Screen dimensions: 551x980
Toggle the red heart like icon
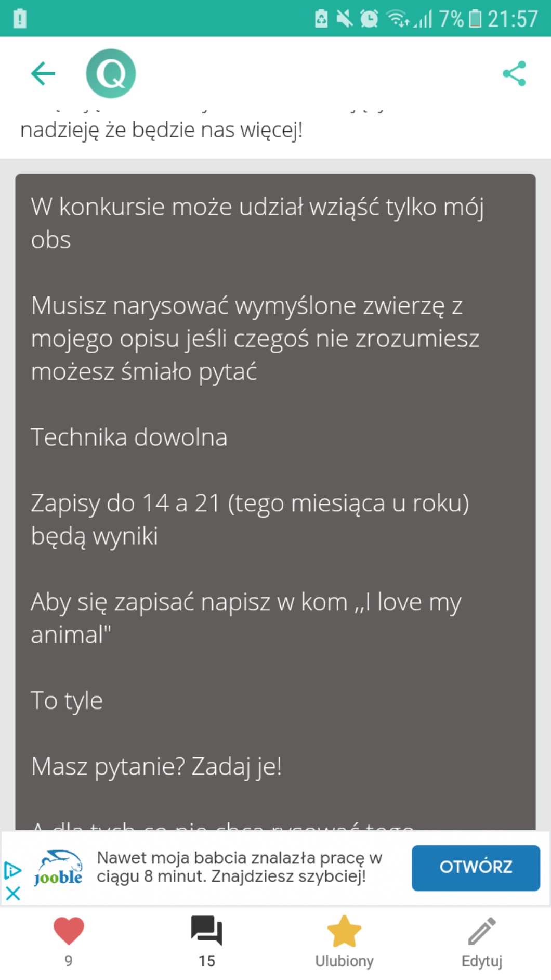pyautogui.click(x=69, y=931)
